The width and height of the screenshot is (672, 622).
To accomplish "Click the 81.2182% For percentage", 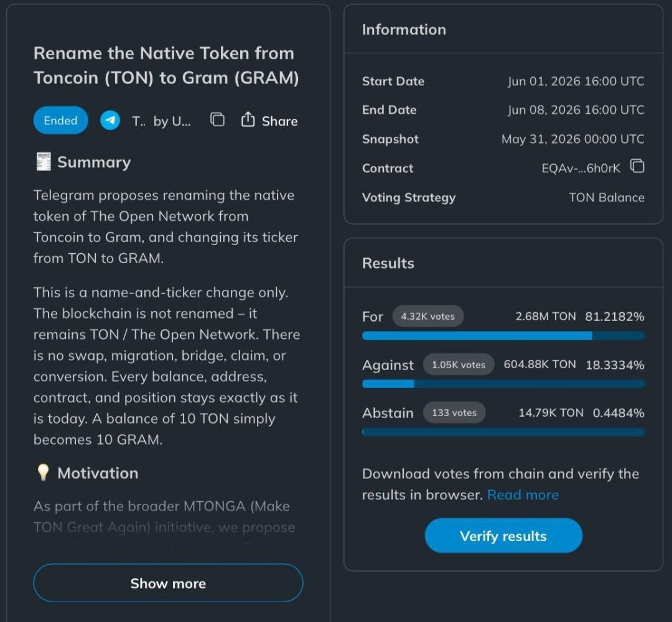I will [615, 317].
